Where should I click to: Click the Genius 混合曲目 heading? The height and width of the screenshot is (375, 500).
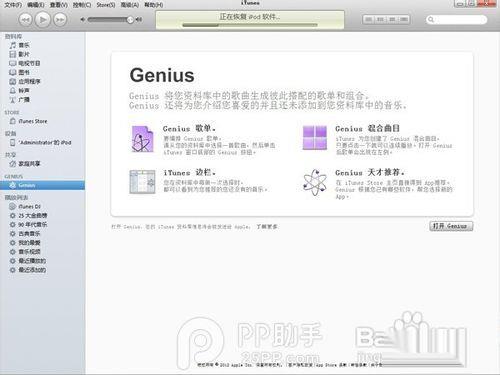(367, 128)
